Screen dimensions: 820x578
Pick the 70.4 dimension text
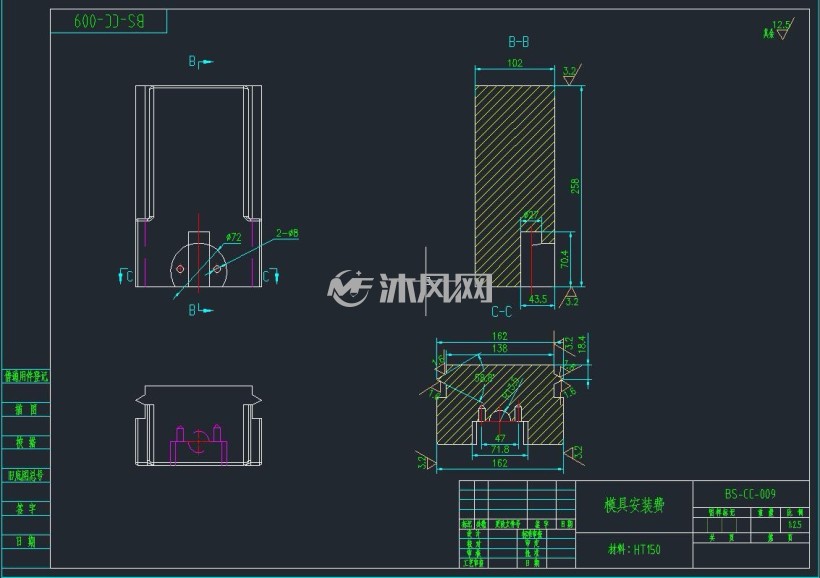point(565,259)
